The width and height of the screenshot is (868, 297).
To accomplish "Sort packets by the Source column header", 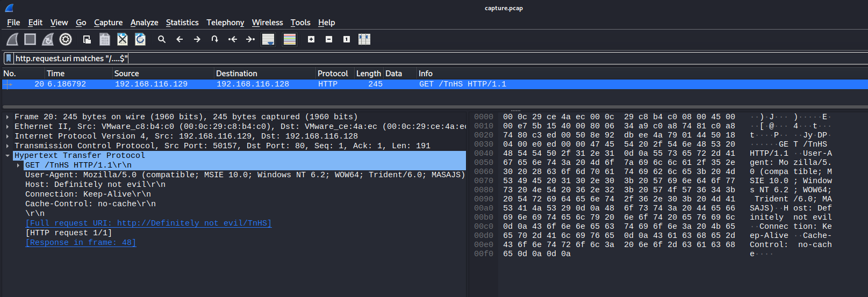I will point(127,74).
